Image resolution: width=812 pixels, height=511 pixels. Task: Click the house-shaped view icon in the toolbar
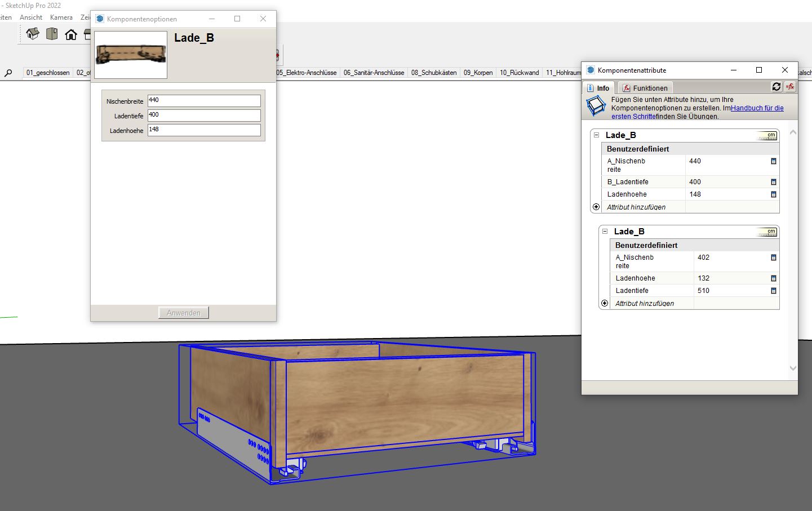(33, 34)
